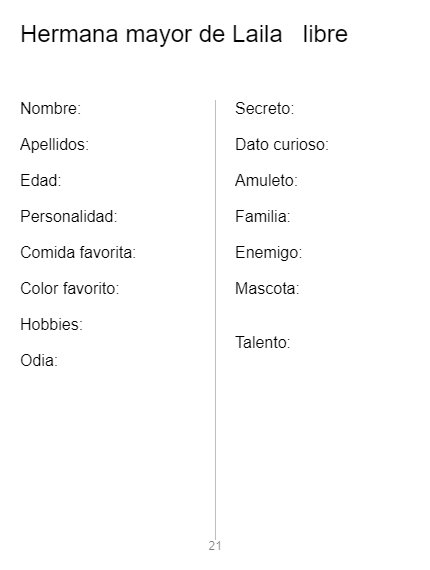This screenshot has width=430, height=570.
Task: Select the 'Nombre:' field label
Action: 51,108
